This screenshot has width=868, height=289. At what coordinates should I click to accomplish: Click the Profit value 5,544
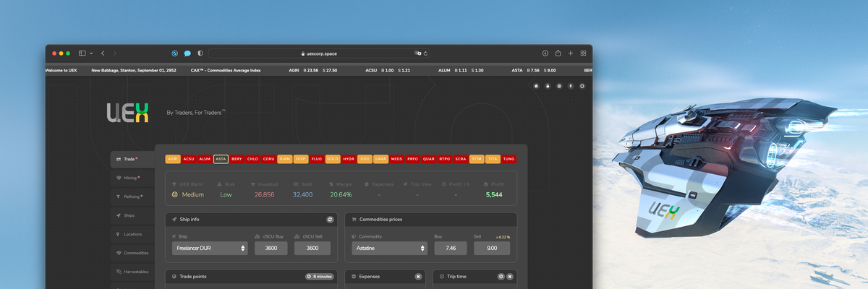(495, 195)
